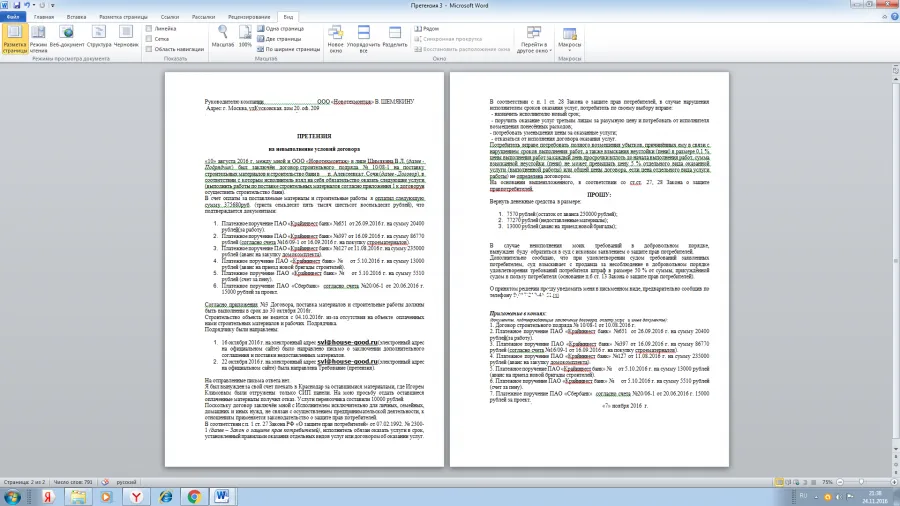The width and height of the screenshot is (900, 506).
Task: Save the document from the Quick Access Toolbar
Action: point(16,5)
